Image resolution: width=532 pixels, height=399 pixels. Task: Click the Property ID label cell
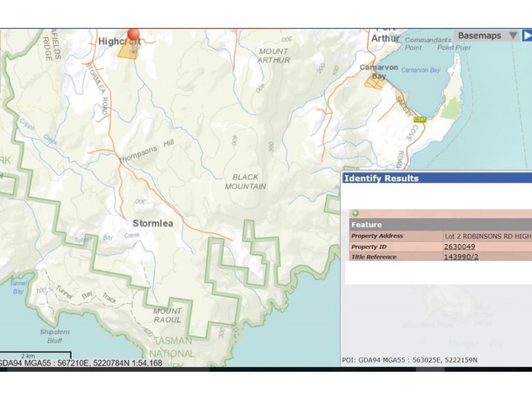pyautogui.click(x=396, y=247)
